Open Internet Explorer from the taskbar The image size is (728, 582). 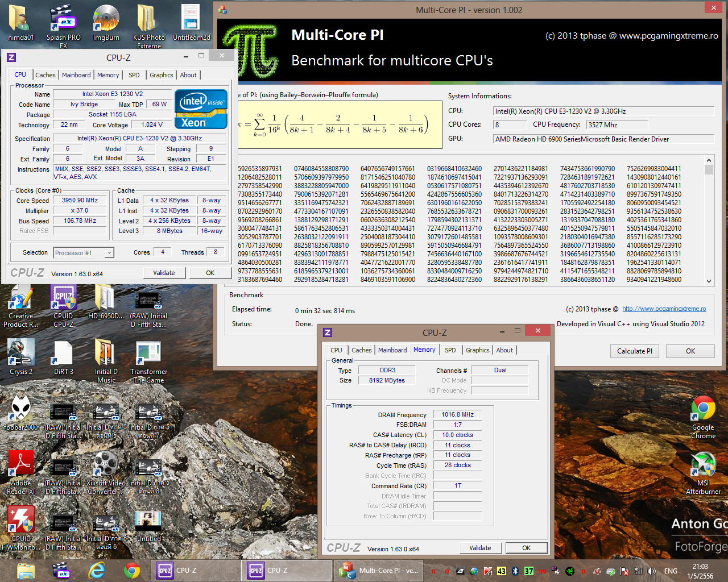(x=97, y=570)
